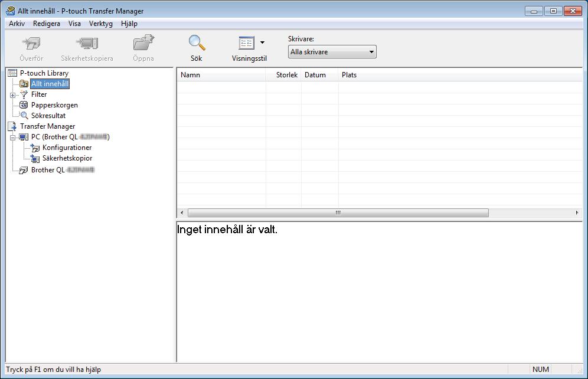Open the Redigera menu
This screenshot has height=379, width=588.
click(x=47, y=23)
